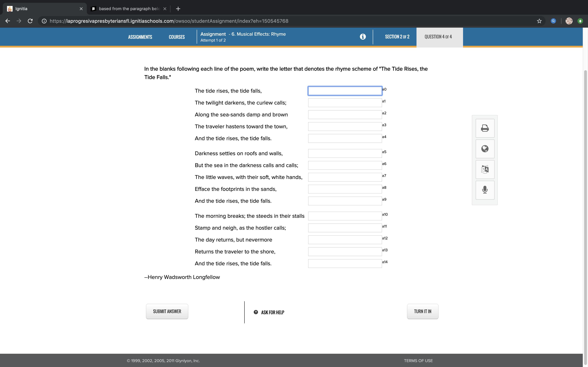Viewport: 588px width, 367px height.
Task: Close the Ignitia browser tab
Action: [x=81, y=9]
